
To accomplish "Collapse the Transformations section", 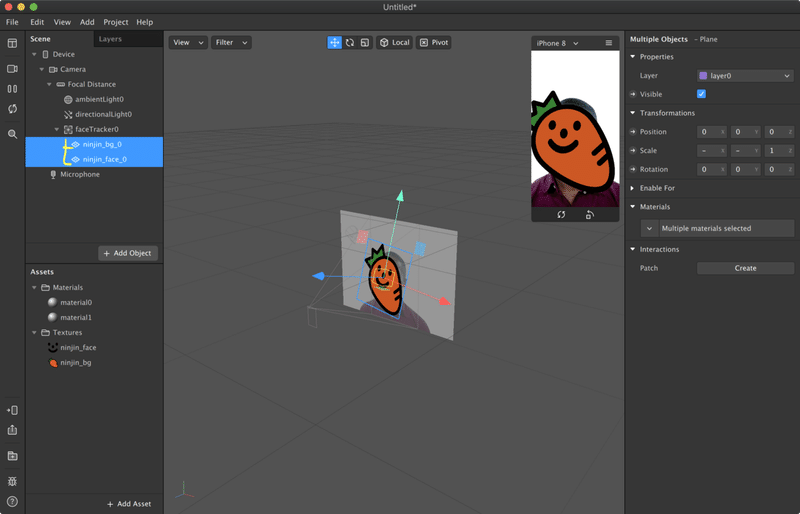I will [x=633, y=113].
